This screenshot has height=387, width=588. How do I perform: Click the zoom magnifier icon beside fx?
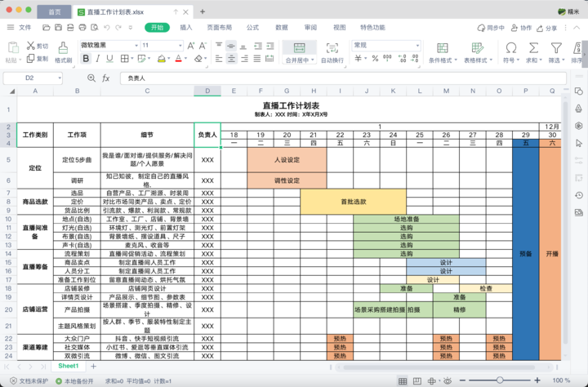[x=91, y=78]
